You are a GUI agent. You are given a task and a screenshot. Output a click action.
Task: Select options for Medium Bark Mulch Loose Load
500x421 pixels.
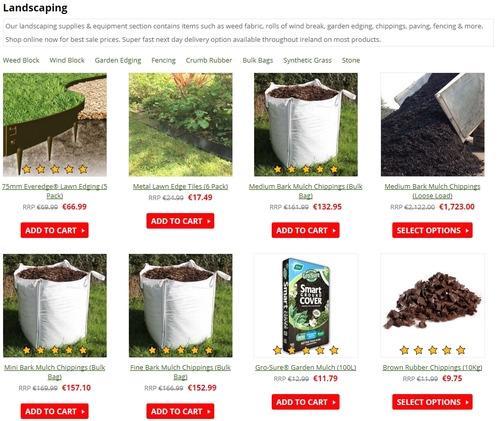[x=432, y=230]
